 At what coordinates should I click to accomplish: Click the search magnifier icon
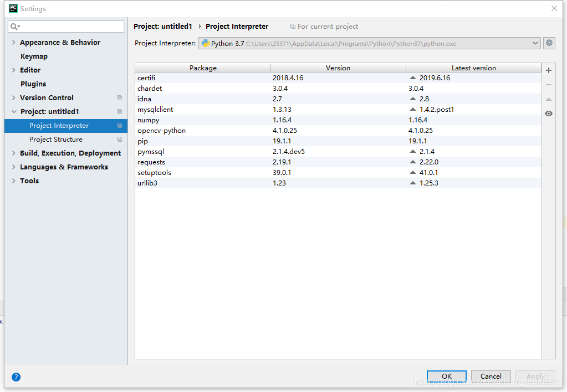coord(15,27)
